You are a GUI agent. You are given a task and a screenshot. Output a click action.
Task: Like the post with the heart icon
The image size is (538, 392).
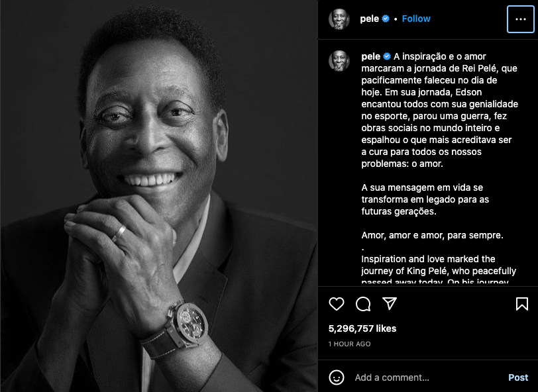point(337,304)
